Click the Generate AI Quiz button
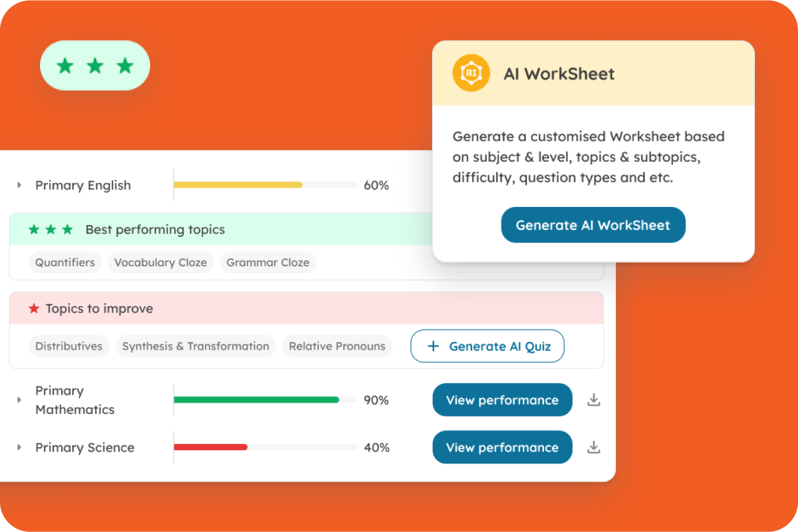Image resolution: width=798 pixels, height=532 pixels. (487, 346)
